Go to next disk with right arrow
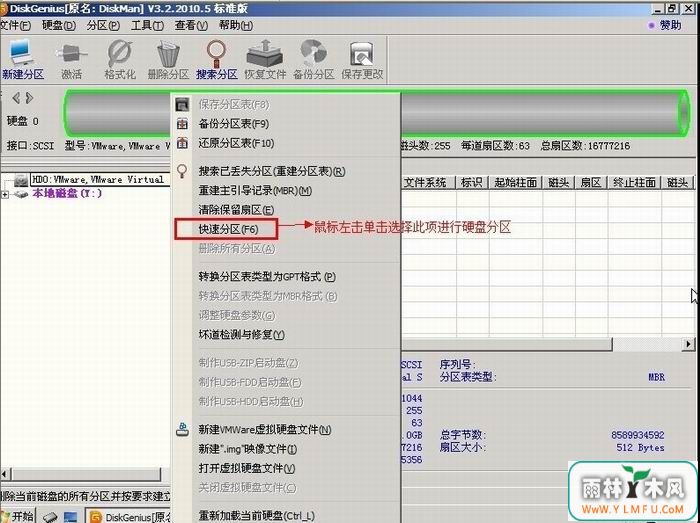 [x=29, y=98]
